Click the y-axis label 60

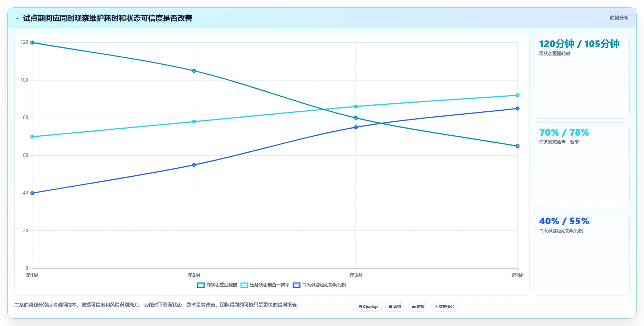click(x=25, y=155)
